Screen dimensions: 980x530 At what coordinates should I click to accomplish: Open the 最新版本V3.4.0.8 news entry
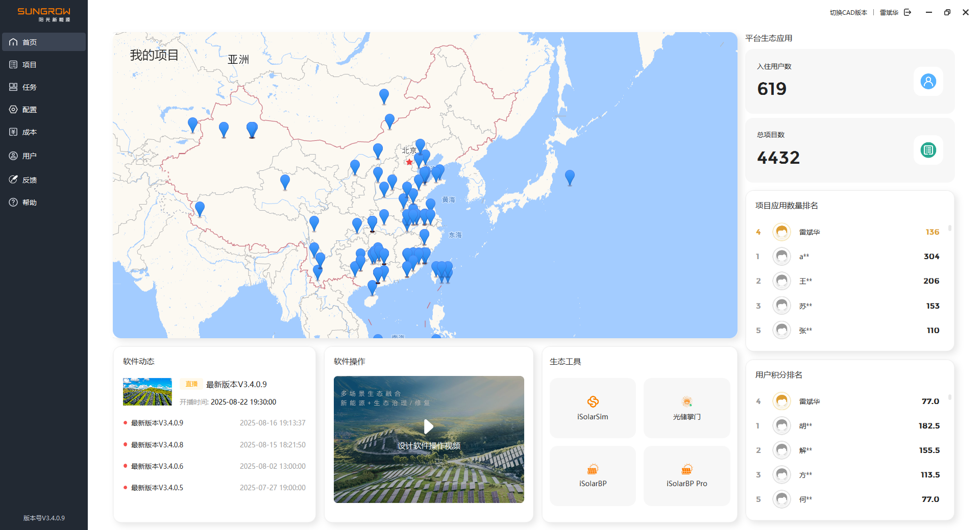(157, 445)
